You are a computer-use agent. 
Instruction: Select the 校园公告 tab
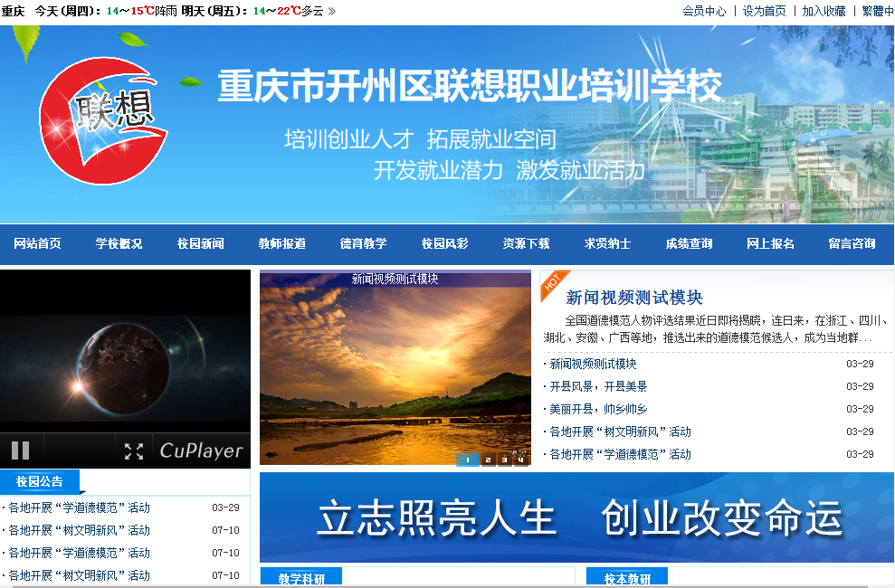40,481
